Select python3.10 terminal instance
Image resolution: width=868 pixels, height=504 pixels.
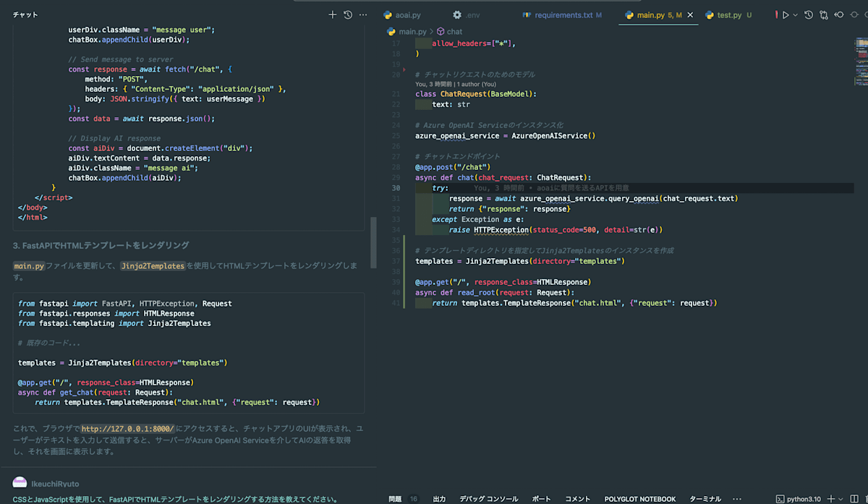tap(798, 499)
